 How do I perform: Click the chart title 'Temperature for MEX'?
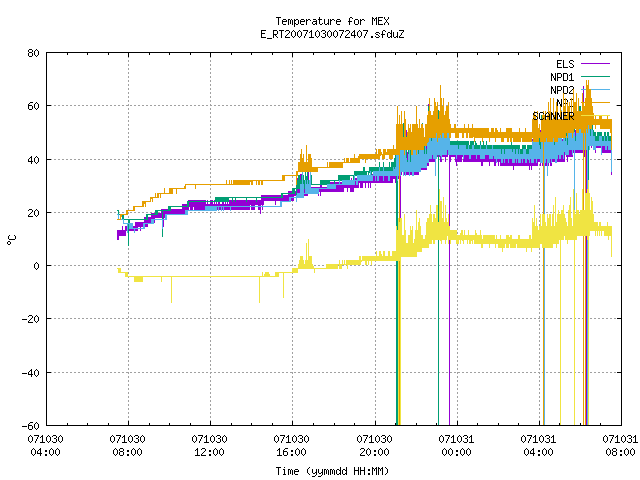pos(332,21)
